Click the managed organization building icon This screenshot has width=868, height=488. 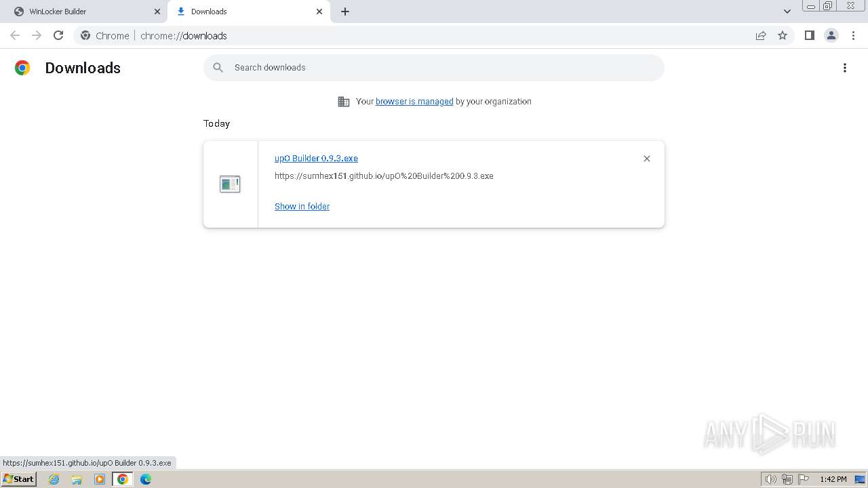tap(344, 102)
